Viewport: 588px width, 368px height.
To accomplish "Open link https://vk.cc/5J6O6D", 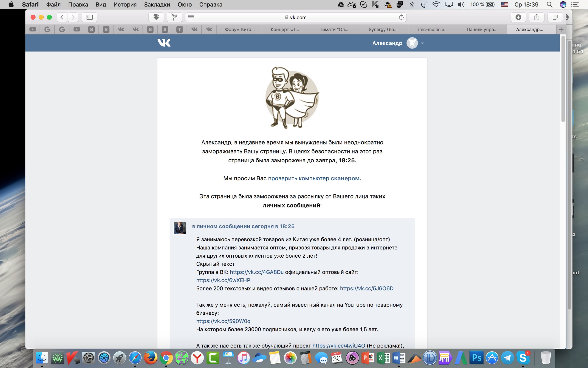I will pyautogui.click(x=367, y=288).
